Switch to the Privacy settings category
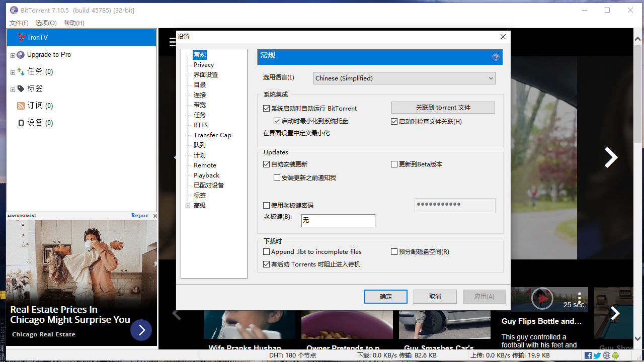Screen dimensions: 644x362 click(x=204, y=64)
